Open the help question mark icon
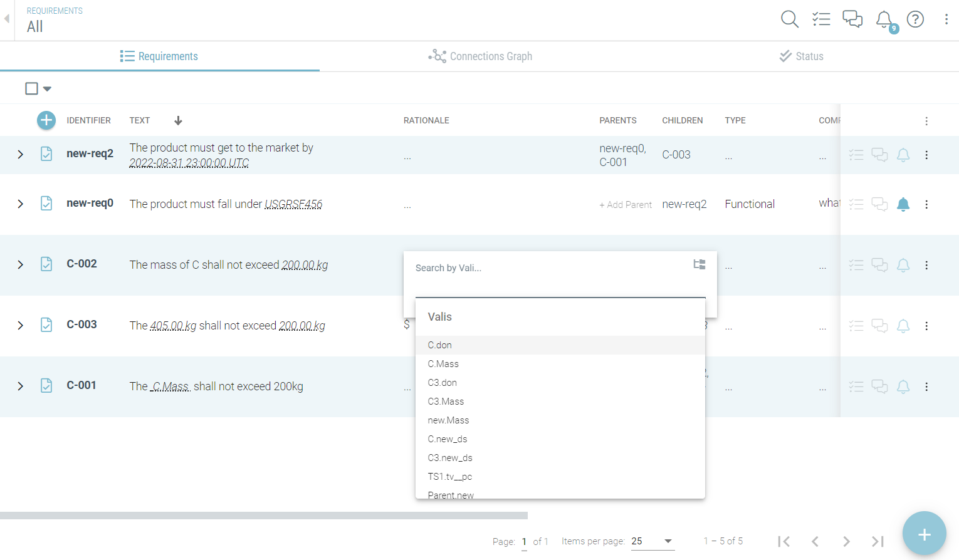 tap(916, 19)
